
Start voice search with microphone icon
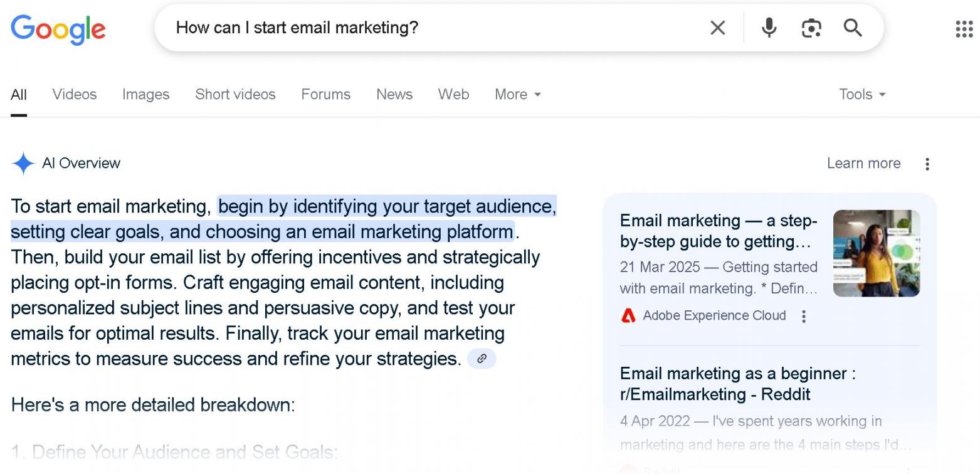click(769, 28)
